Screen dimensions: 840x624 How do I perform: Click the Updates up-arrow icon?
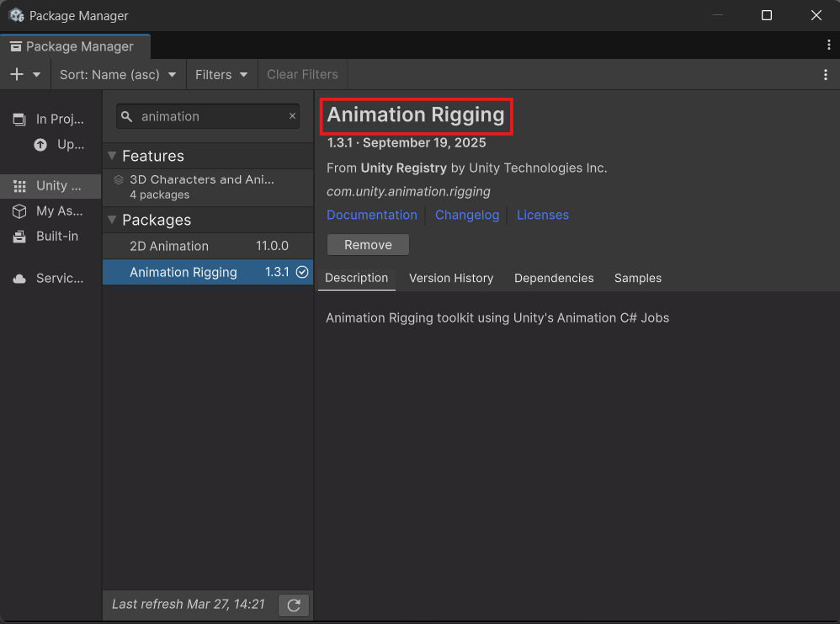click(x=40, y=145)
